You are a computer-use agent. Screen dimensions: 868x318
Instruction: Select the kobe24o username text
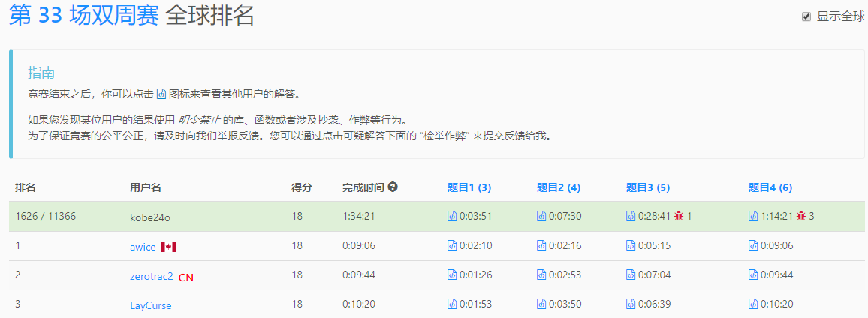click(150, 217)
